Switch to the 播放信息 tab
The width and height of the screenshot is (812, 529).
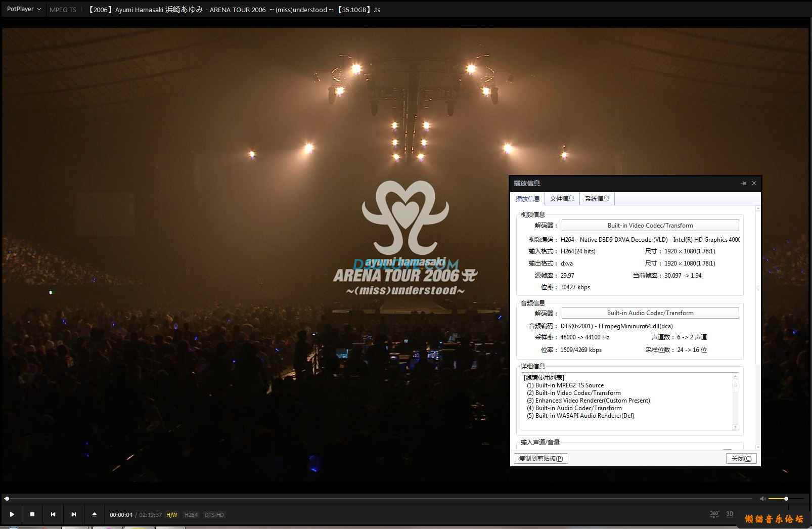(527, 199)
